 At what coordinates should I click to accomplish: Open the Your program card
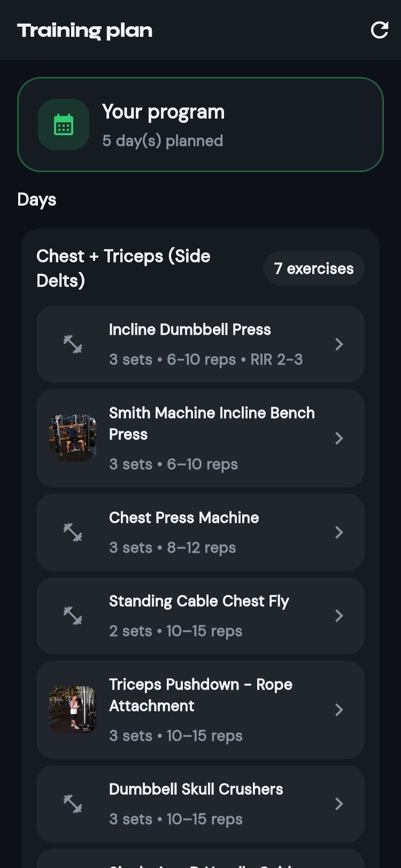200,123
